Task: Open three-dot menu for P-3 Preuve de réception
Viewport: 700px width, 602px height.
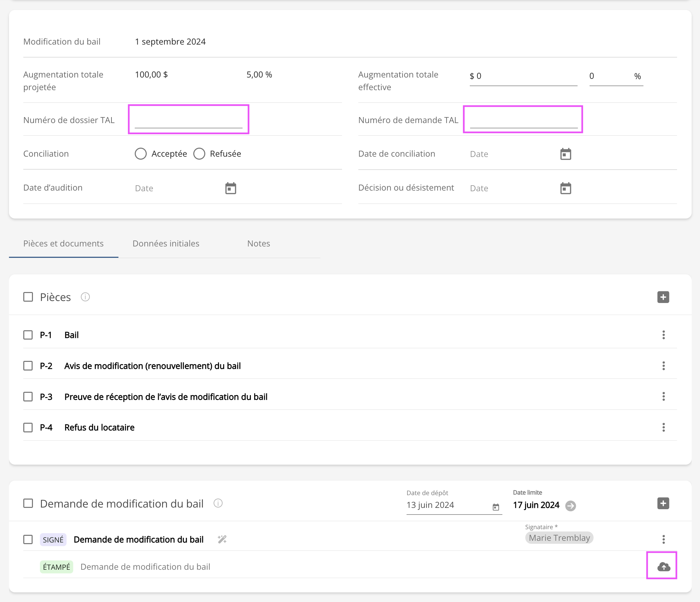Action: click(663, 396)
